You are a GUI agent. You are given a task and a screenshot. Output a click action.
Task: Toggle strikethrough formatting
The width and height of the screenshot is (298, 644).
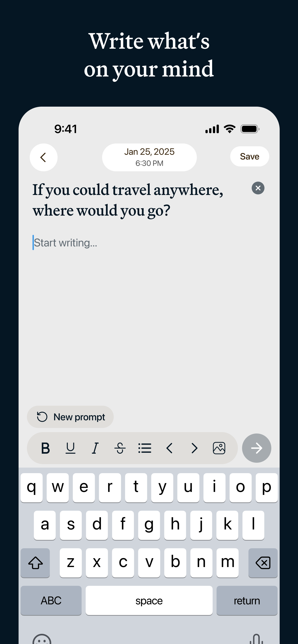[120, 448]
